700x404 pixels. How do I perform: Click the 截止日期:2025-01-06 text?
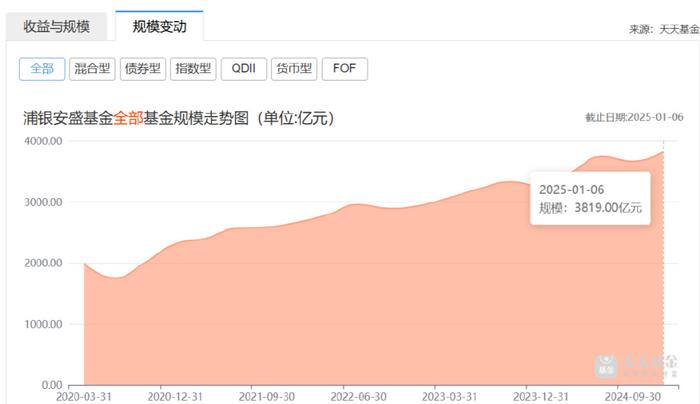pyautogui.click(x=634, y=117)
